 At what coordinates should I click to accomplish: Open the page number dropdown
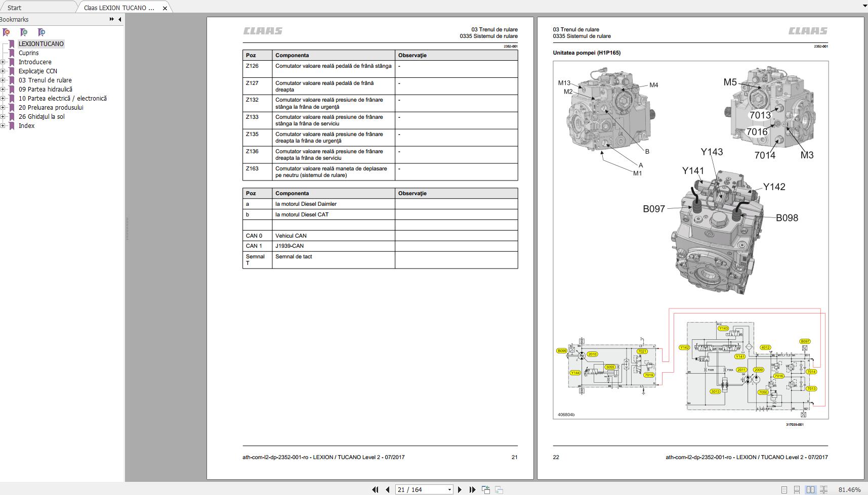tap(449, 489)
